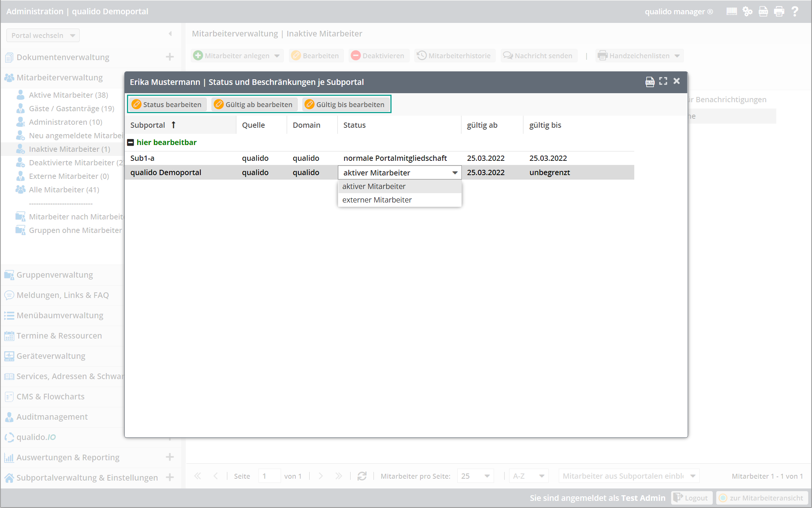Image resolution: width=812 pixels, height=508 pixels.
Task: Click the Menübaumverwaltung list icon
Action: click(x=9, y=316)
